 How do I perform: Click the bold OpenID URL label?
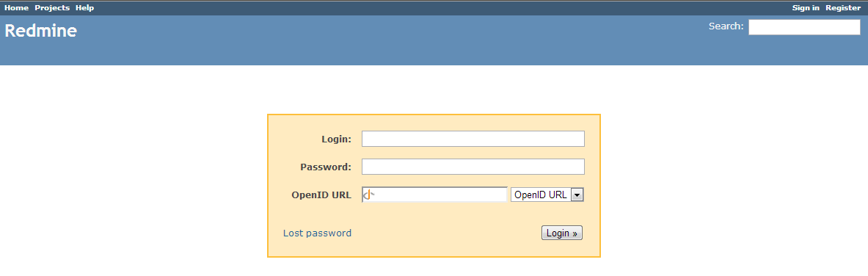321,195
